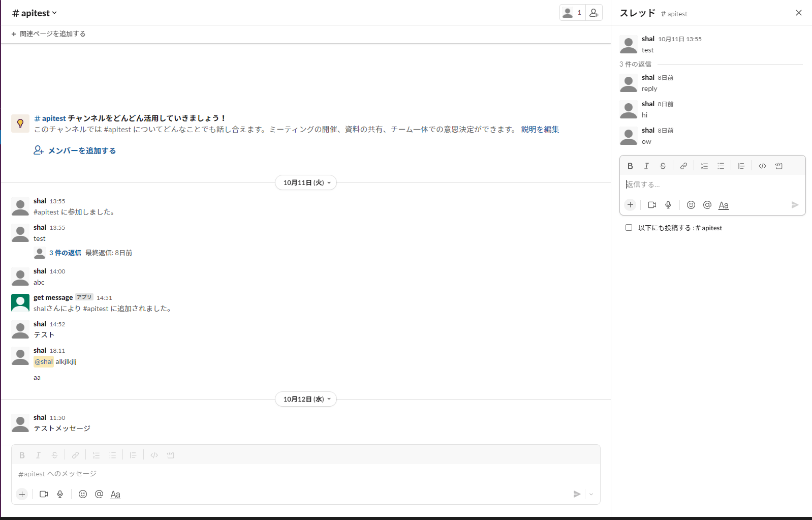812x520 pixels.
Task: Record video clip in thread reply
Action: tap(652, 205)
